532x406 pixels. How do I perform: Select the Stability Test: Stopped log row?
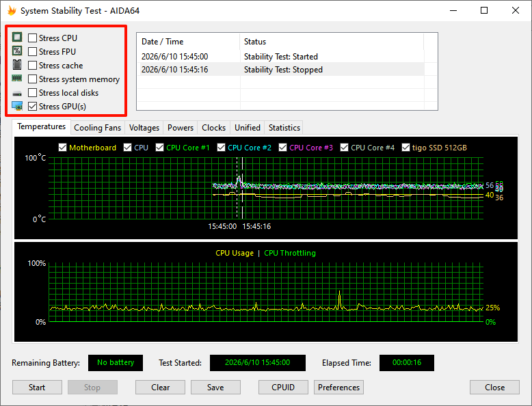(x=282, y=70)
